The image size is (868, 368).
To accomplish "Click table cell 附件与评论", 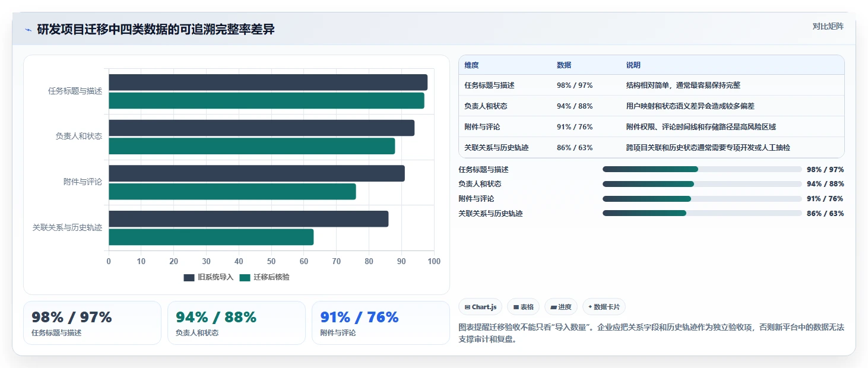I will click(x=482, y=127).
